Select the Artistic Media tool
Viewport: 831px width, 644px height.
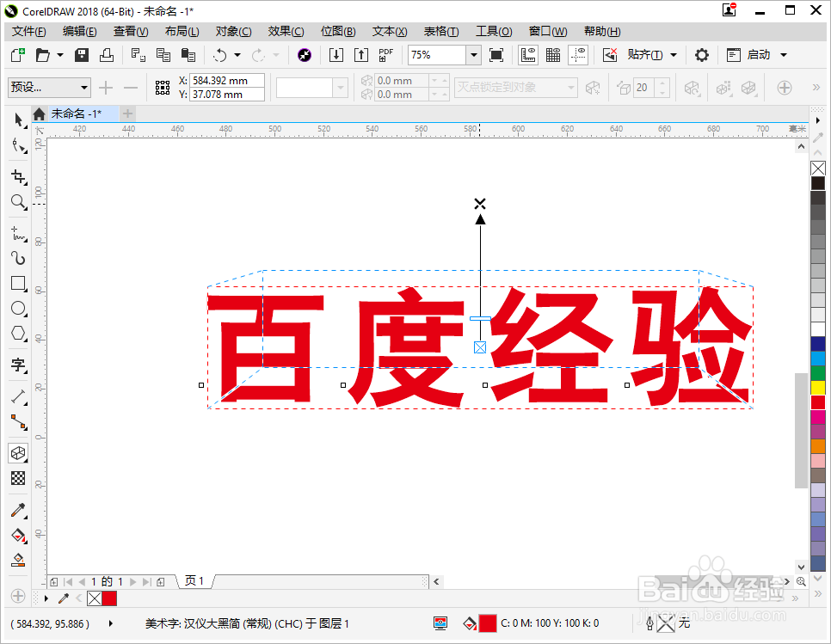click(x=19, y=258)
